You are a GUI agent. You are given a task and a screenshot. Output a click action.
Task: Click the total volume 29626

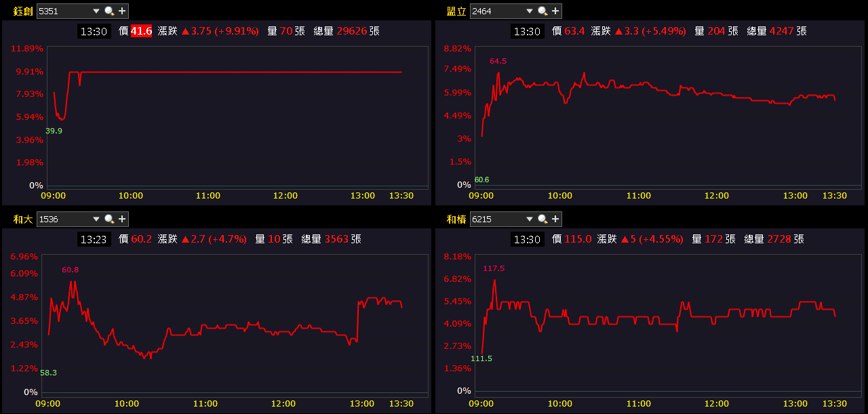click(x=351, y=31)
